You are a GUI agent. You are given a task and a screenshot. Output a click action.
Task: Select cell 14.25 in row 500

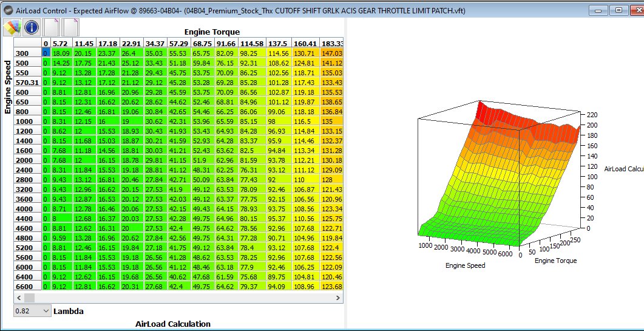(x=61, y=63)
